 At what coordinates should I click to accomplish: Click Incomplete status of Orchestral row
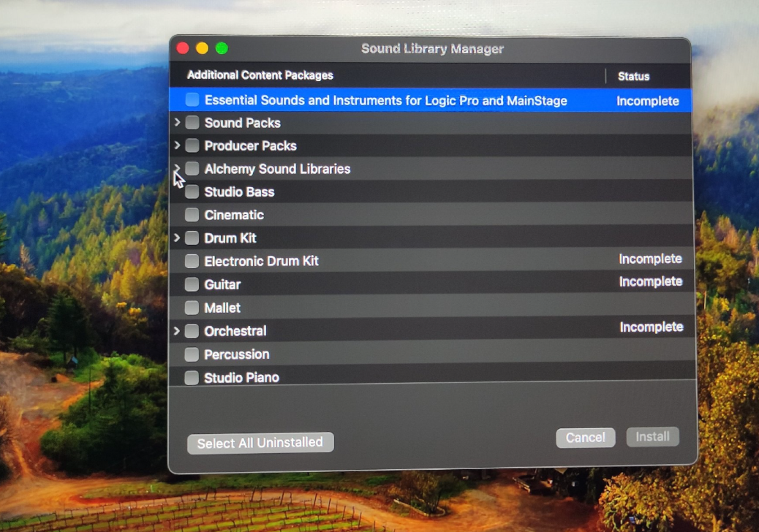coord(652,327)
